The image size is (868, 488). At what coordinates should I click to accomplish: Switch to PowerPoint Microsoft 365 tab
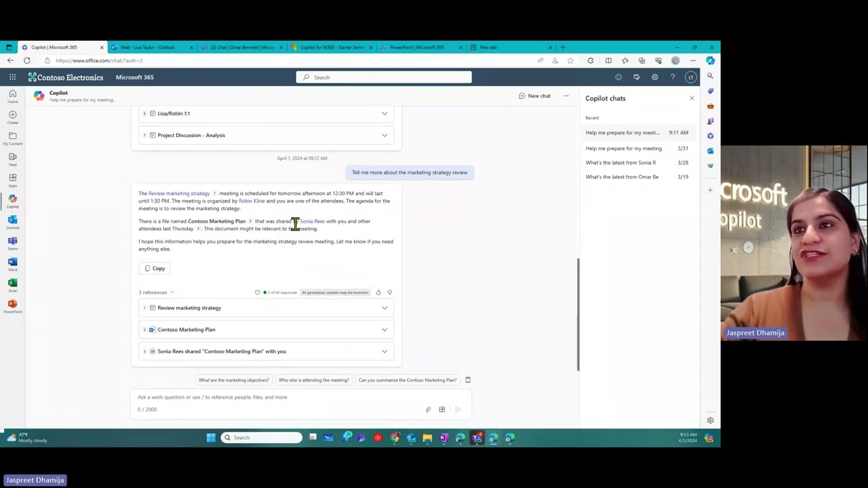point(420,47)
